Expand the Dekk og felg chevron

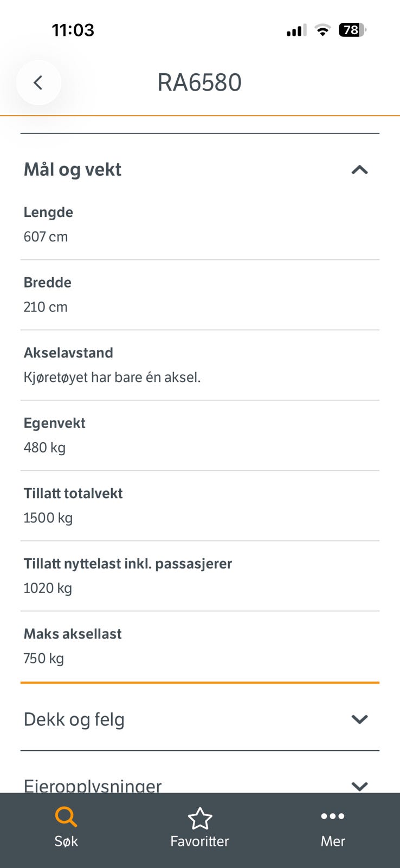tap(360, 719)
